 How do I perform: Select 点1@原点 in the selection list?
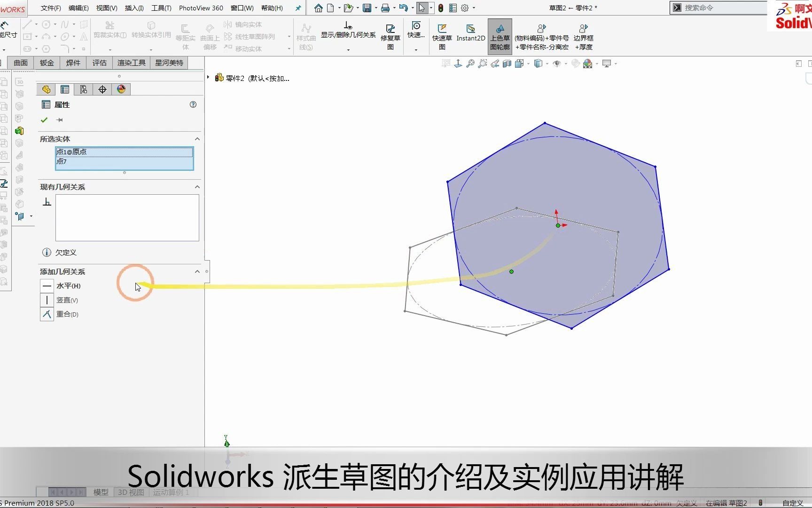[124, 152]
